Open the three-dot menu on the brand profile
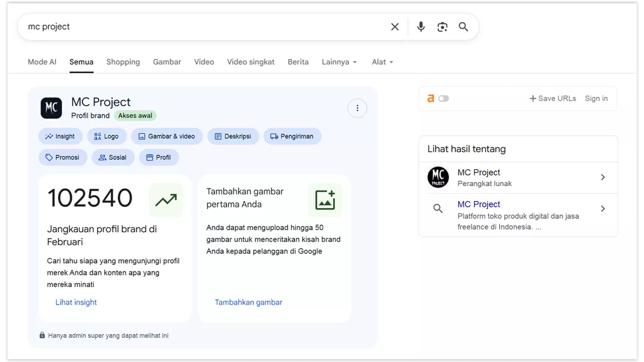Screen dimensions: 644x362 [x=357, y=108]
